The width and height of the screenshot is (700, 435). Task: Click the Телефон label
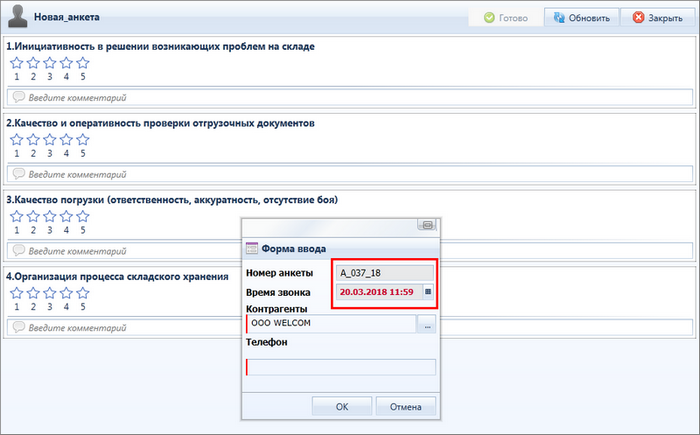[x=267, y=342]
